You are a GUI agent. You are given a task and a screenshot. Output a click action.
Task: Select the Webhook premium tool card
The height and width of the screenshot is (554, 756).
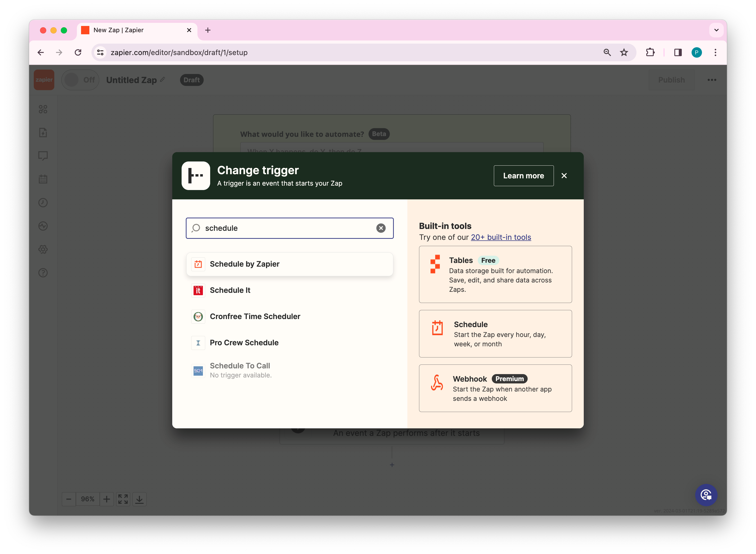point(495,388)
